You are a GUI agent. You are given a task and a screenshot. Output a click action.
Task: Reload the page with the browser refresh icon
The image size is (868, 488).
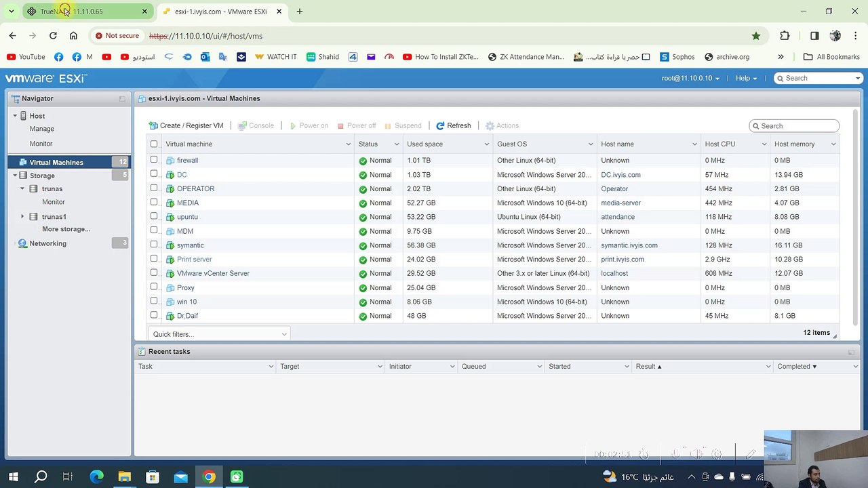pyautogui.click(x=53, y=36)
